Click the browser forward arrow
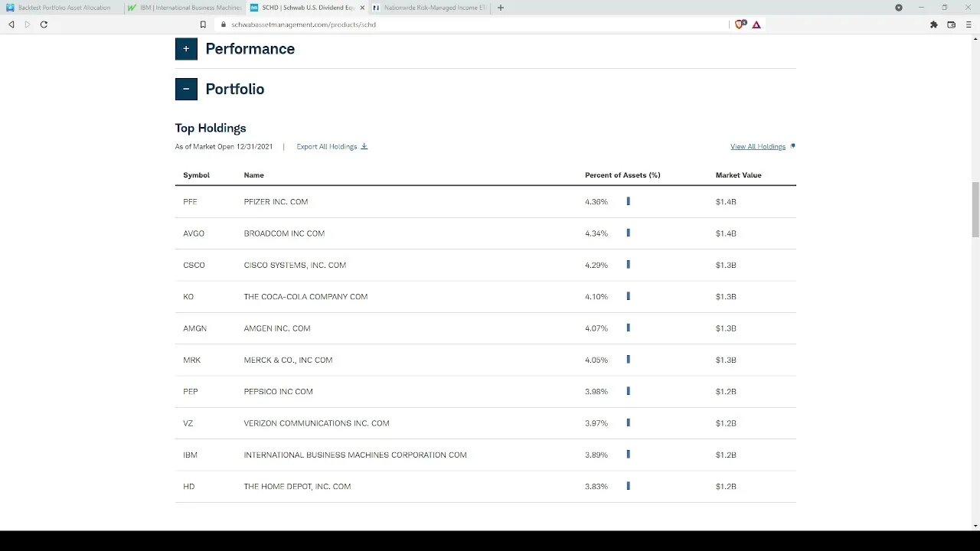 pyautogui.click(x=28, y=24)
